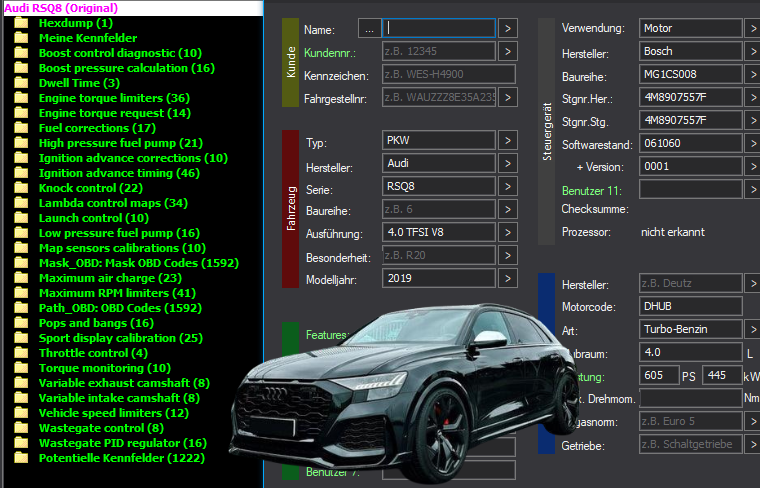Screen dimensions: 760x488
Task: Click the '...' browse button beside Name
Action: [x=369, y=29]
